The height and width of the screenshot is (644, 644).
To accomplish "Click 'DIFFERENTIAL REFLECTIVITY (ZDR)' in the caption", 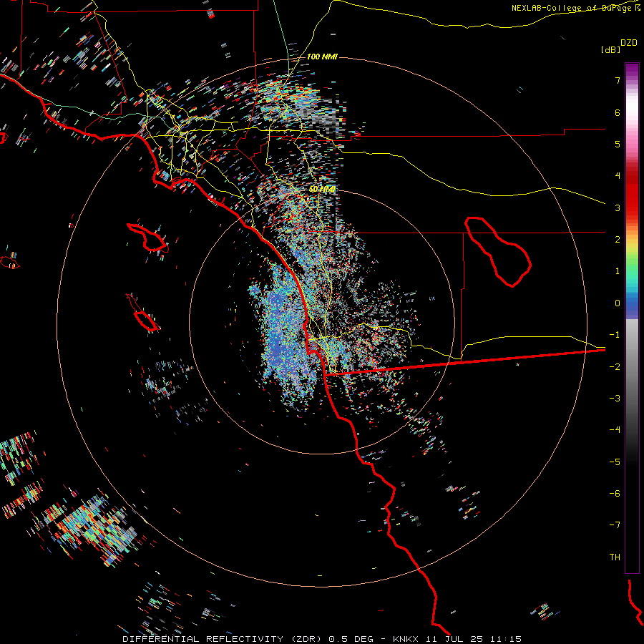I will click(223, 639).
